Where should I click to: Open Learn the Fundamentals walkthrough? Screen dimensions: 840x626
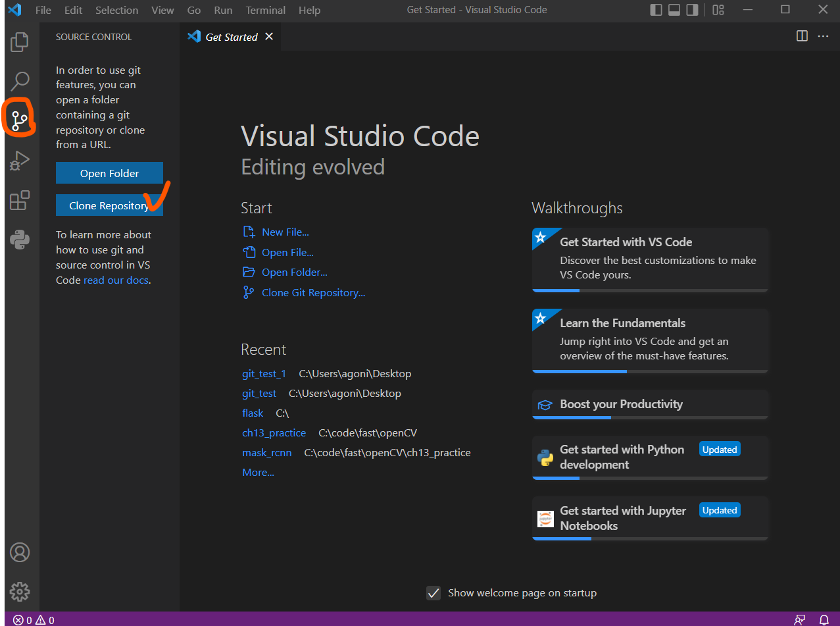650,340
